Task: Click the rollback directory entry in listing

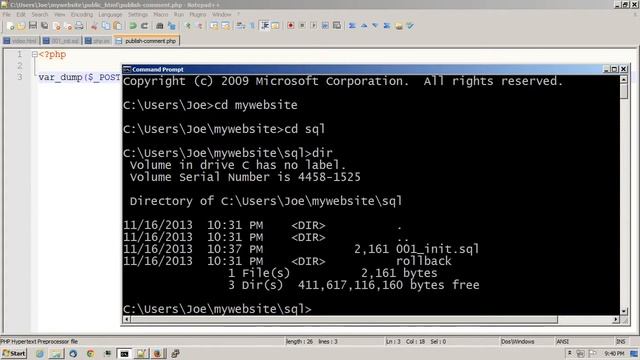Action: pyautogui.click(x=424, y=261)
